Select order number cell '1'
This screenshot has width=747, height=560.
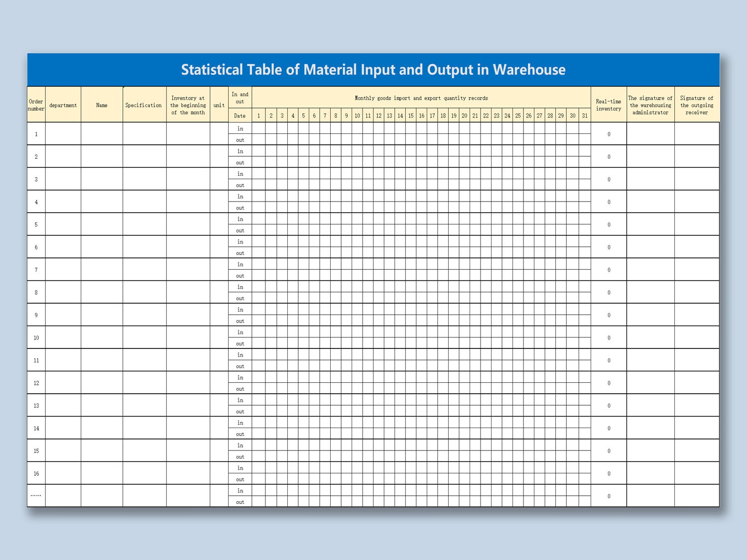36,134
